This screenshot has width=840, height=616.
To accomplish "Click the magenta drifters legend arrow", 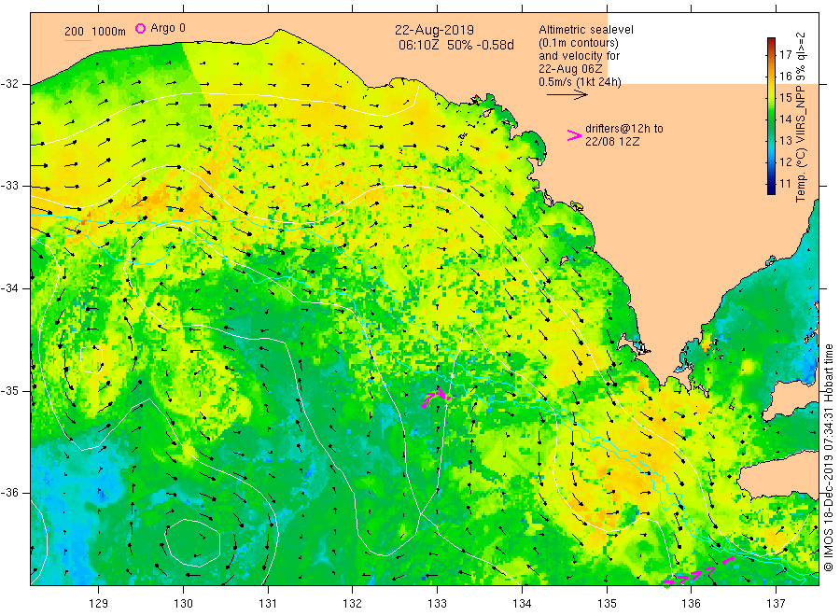I will [574, 135].
